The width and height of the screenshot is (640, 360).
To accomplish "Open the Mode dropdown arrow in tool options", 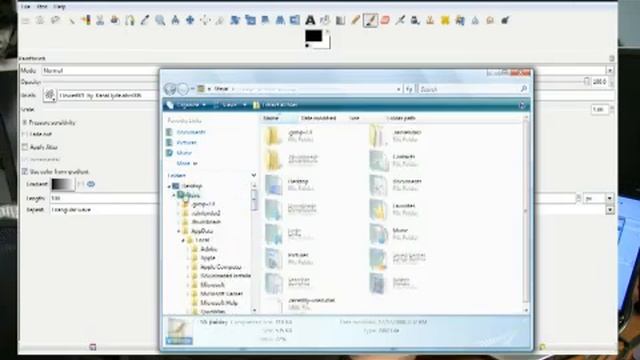I will click(610, 71).
